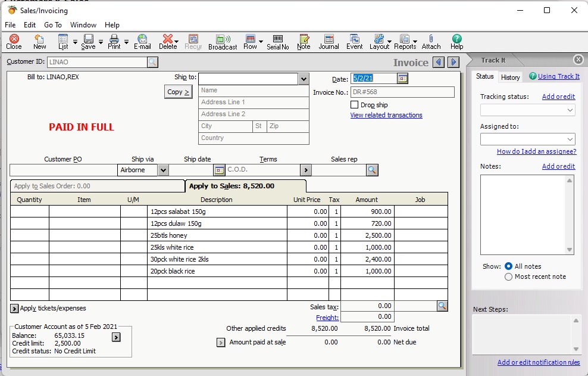Switch to the History tab
The height and width of the screenshot is (376, 588).
coord(511,77)
